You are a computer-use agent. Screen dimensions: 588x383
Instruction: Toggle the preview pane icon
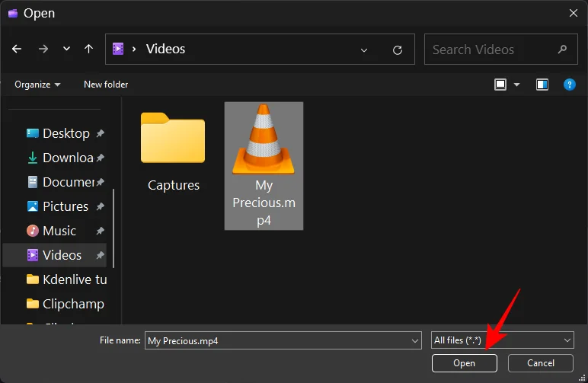[542, 85]
